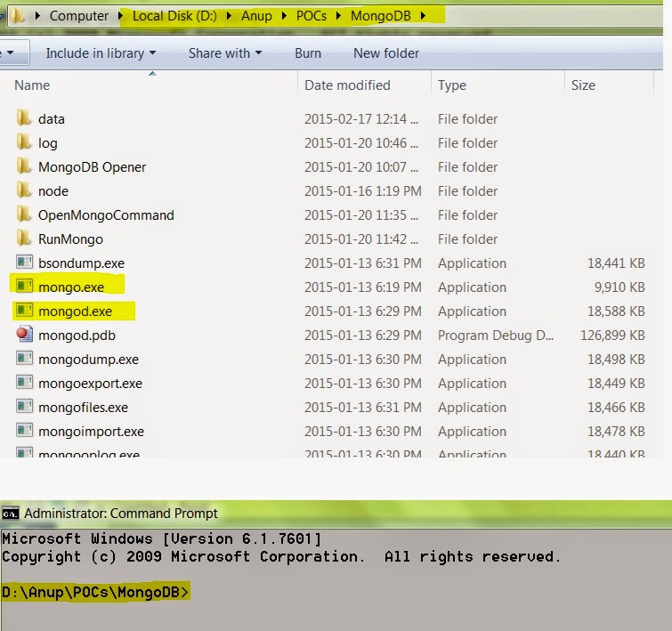Image resolution: width=672 pixels, height=631 pixels.
Task: Go to the POCs breadcrumb
Action: pos(312,16)
